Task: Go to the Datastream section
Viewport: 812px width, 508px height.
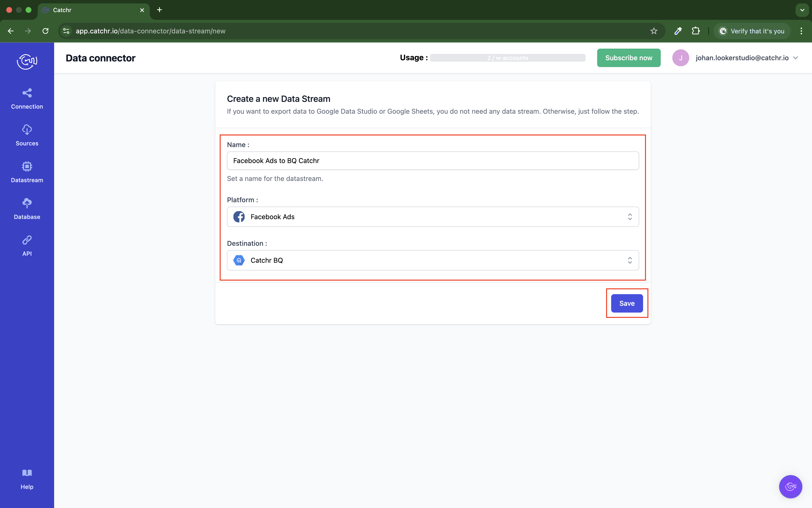Action: click(27, 172)
